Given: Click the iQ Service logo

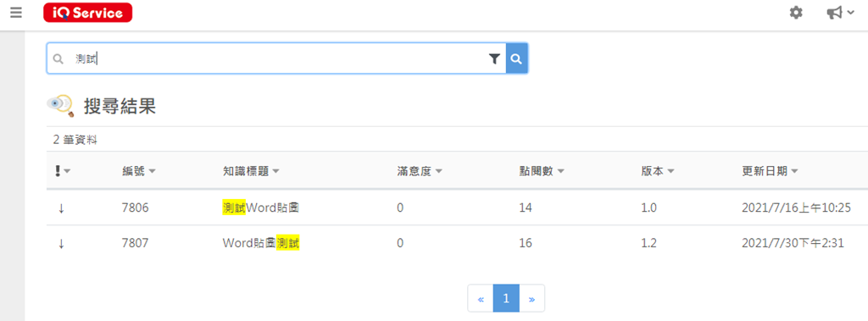Looking at the screenshot, I should 88,13.
